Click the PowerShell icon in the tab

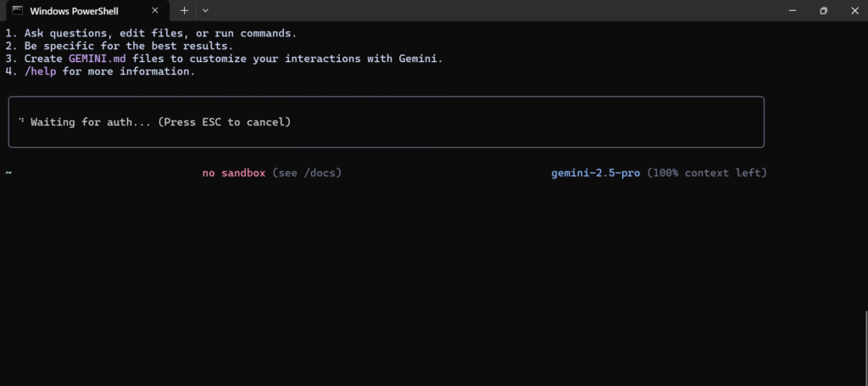[18, 10]
